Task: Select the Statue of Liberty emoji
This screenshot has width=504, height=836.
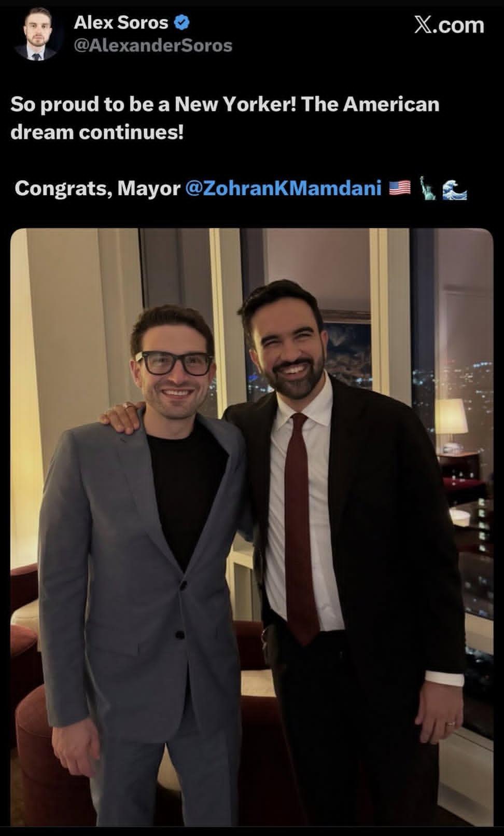Action: click(x=427, y=188)
